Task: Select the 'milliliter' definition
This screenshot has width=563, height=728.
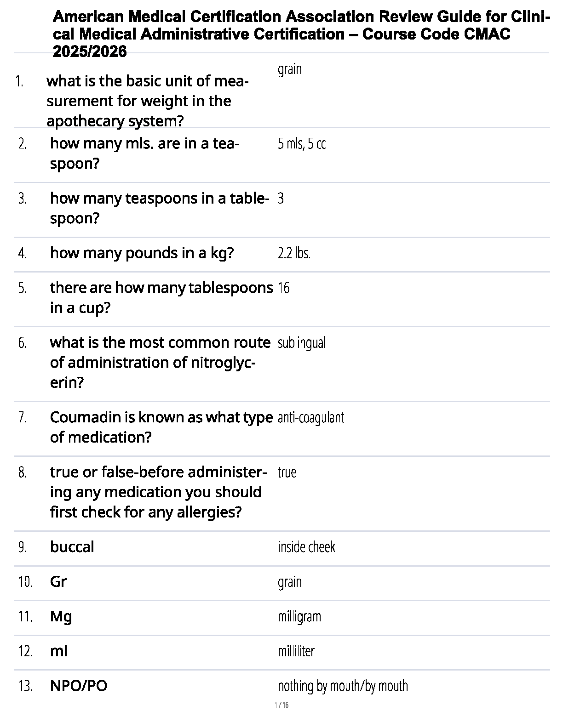Action: pos(296,651)
